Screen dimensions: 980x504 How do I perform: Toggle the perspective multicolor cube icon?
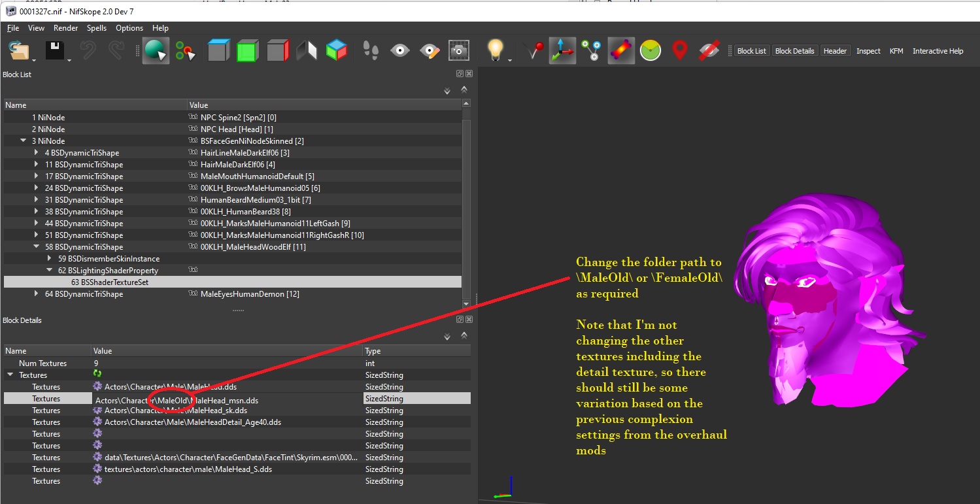tap(337, 51)
